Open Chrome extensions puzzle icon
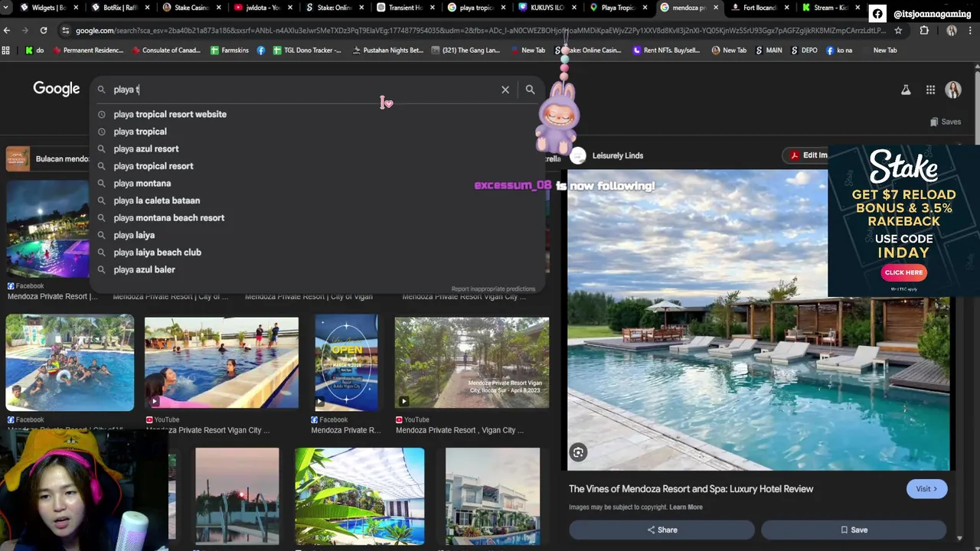This screenshot has width=980, height=551. (924, 31)
